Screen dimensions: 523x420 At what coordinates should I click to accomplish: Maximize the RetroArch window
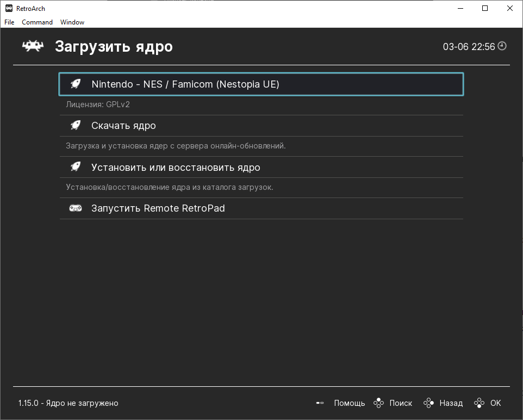(485, 8)
